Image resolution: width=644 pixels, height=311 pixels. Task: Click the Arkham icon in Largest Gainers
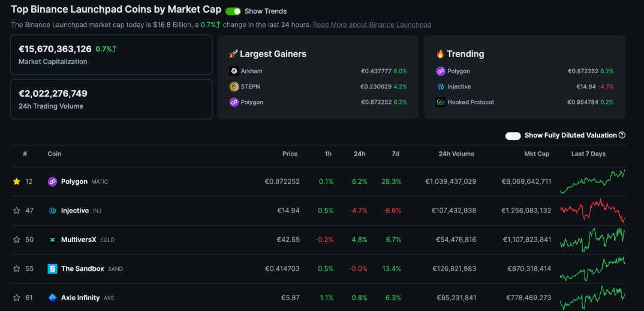(x=234, y=71)
